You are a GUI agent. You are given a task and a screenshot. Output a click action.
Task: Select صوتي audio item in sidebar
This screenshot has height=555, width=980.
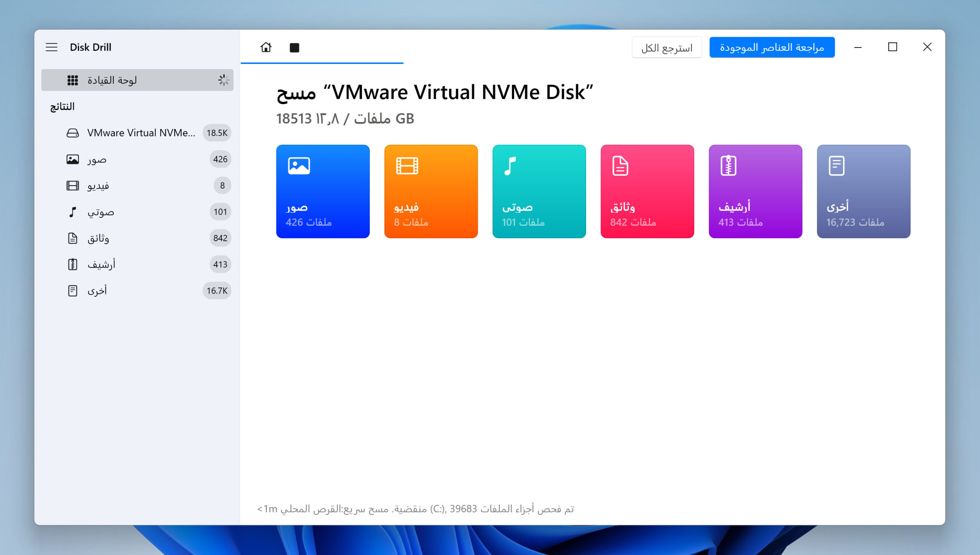pyautogui.click(x=101, y=212)
